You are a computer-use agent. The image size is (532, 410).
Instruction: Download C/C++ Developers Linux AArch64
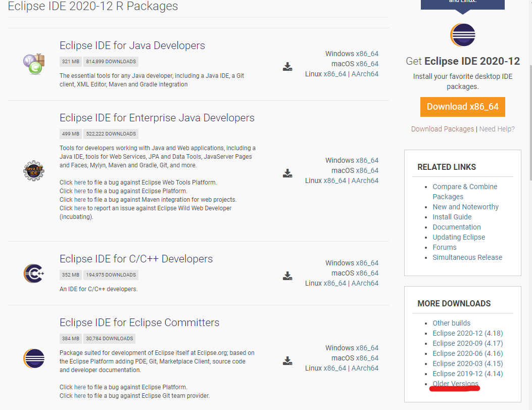365,284
